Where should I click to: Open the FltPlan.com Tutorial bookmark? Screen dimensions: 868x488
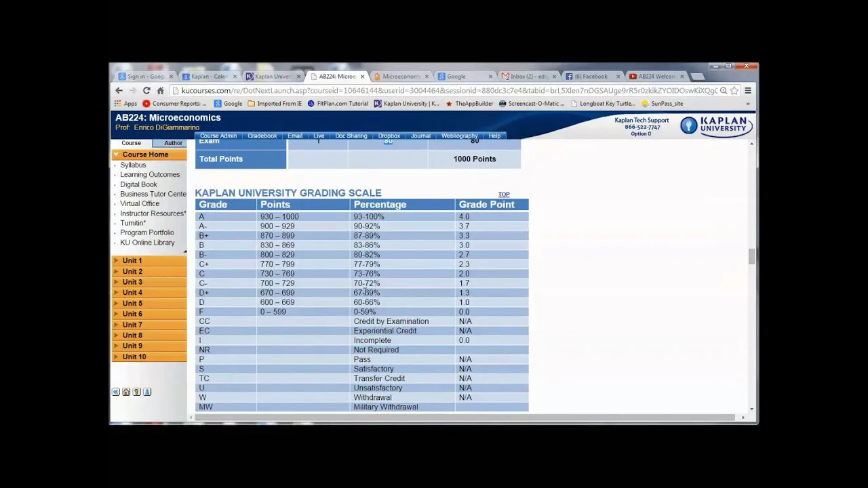point(338,104)
